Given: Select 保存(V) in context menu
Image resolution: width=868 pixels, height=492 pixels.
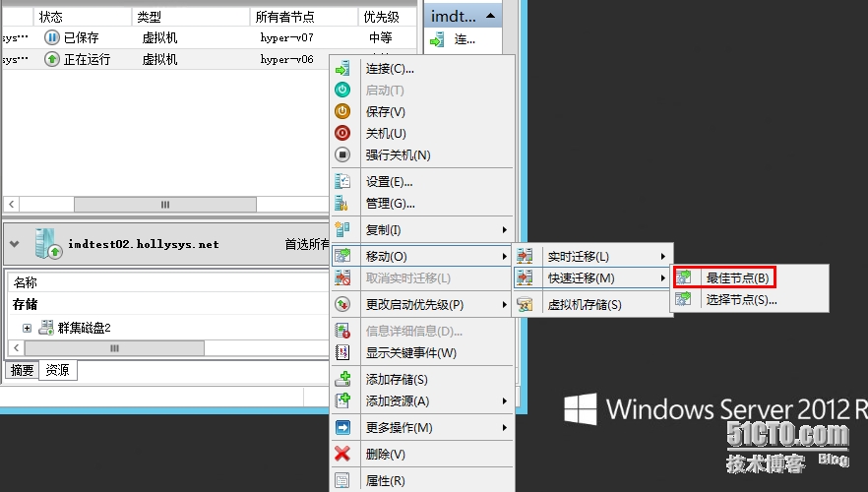Looking at the screenshot, I should coord(386,112).
